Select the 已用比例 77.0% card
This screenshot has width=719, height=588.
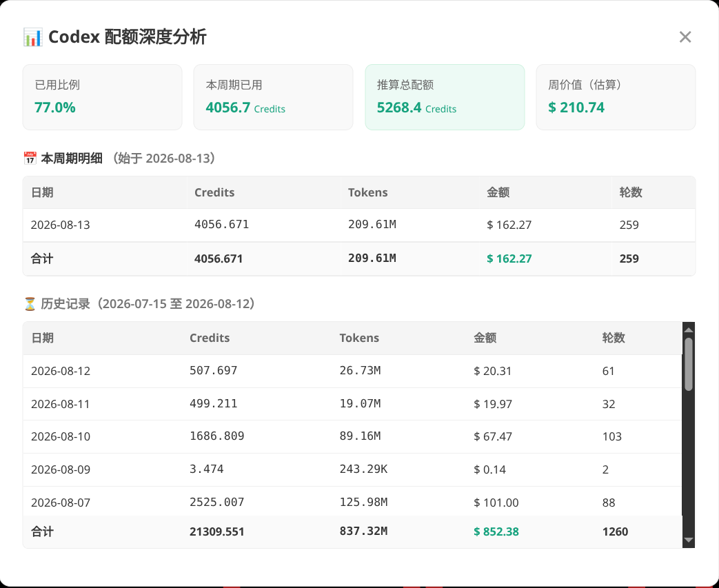[x=102, y=97]
